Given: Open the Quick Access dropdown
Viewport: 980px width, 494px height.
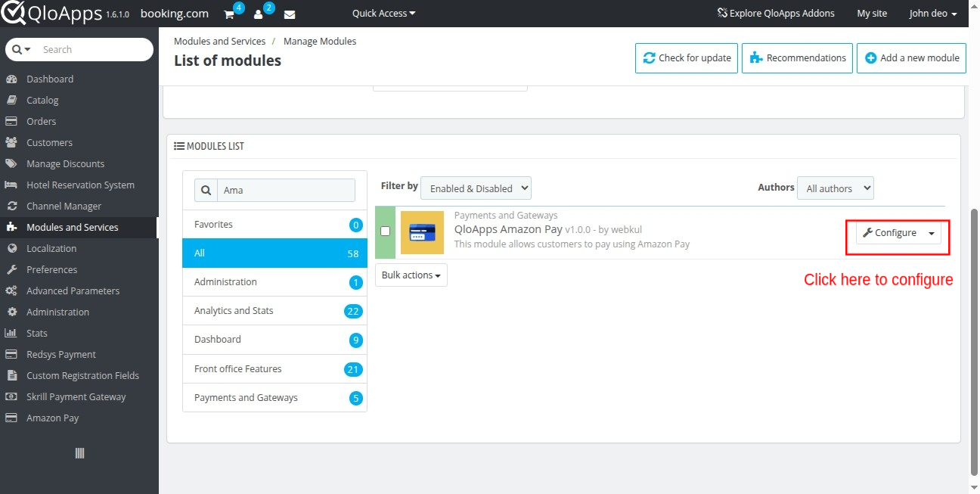Looking at the screenshot, I should [x=384, y=14].
